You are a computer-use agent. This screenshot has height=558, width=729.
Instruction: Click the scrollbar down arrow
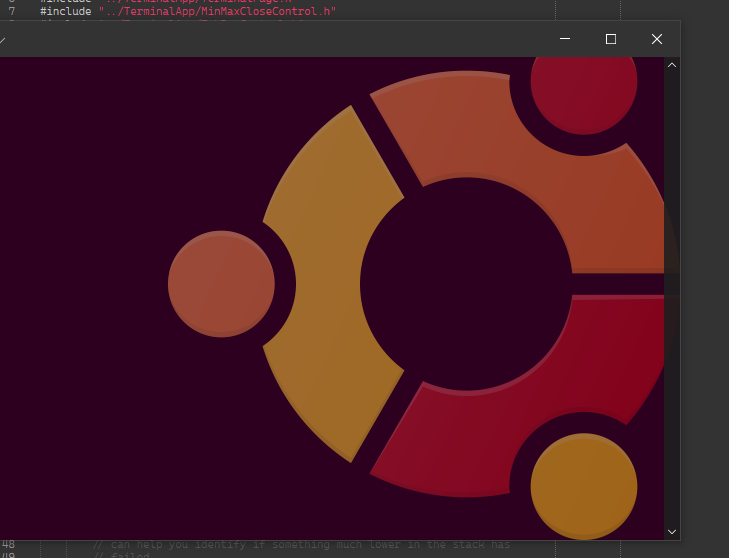tap(672, 531)
